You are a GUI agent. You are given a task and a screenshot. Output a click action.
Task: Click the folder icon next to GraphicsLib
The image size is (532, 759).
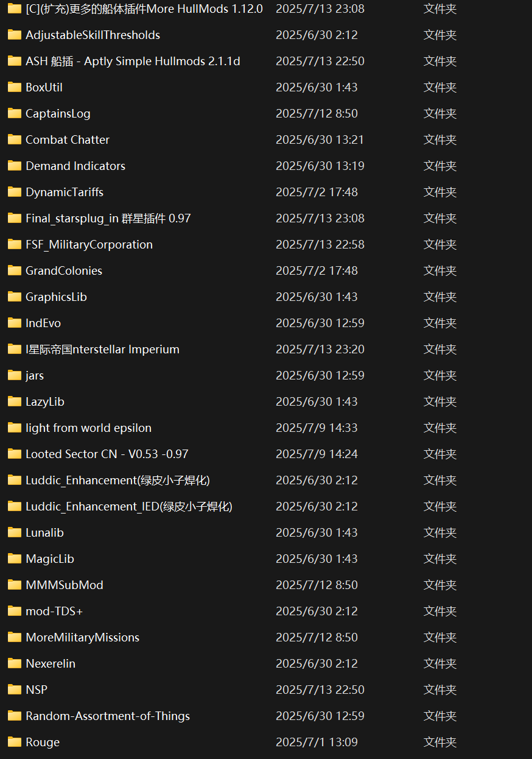click(15, 297)
